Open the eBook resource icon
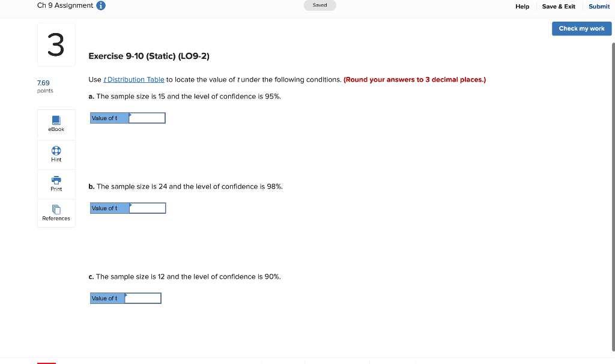Image resolution: width=615 pixels, height=364 pixels. (x=56, y=124)
